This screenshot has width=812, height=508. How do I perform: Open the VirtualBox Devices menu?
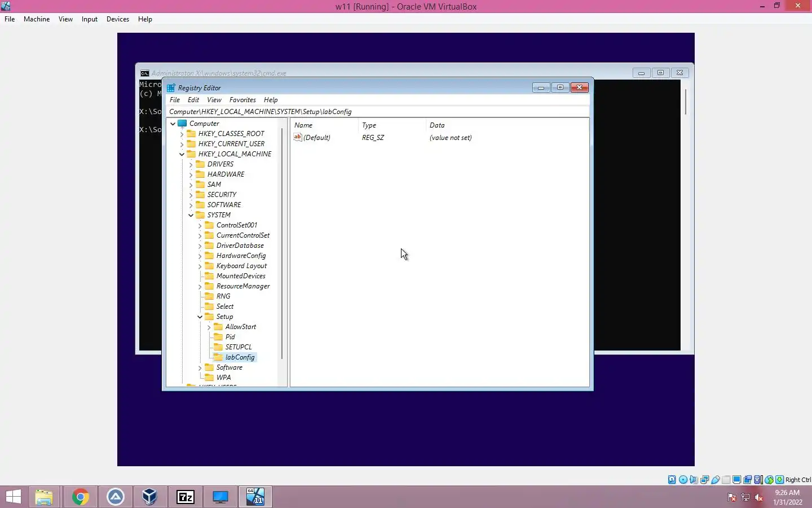click(118, 19)
